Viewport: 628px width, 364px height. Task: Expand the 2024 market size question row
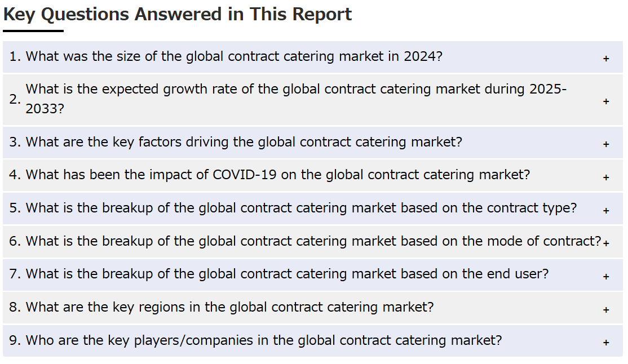(313, 57)
